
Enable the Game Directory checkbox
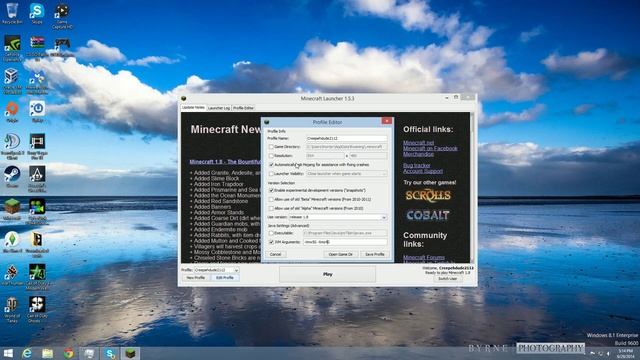tap(271, 147)
